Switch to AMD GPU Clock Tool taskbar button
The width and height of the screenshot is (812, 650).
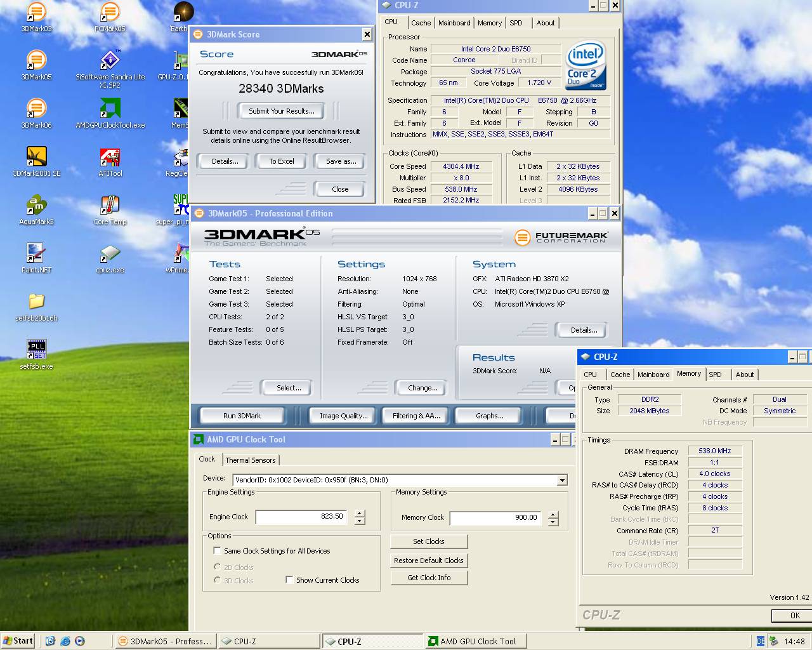click(476, 641)
